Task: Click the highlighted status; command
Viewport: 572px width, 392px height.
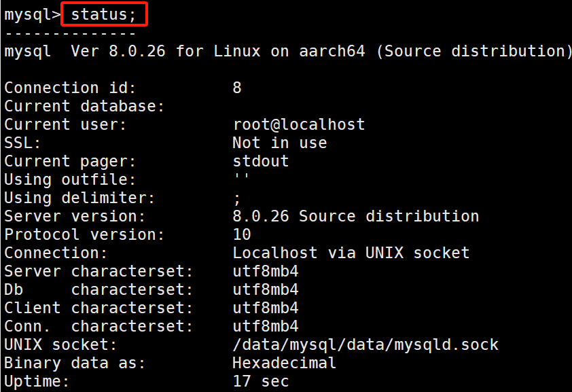Action: click(x=104, y=14)
